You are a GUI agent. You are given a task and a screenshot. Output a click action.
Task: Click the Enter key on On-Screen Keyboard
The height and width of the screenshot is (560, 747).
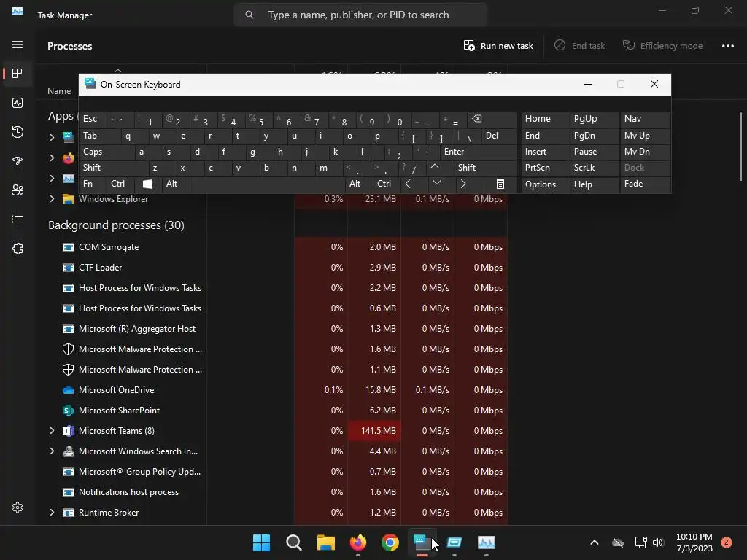tap(479, 152)
